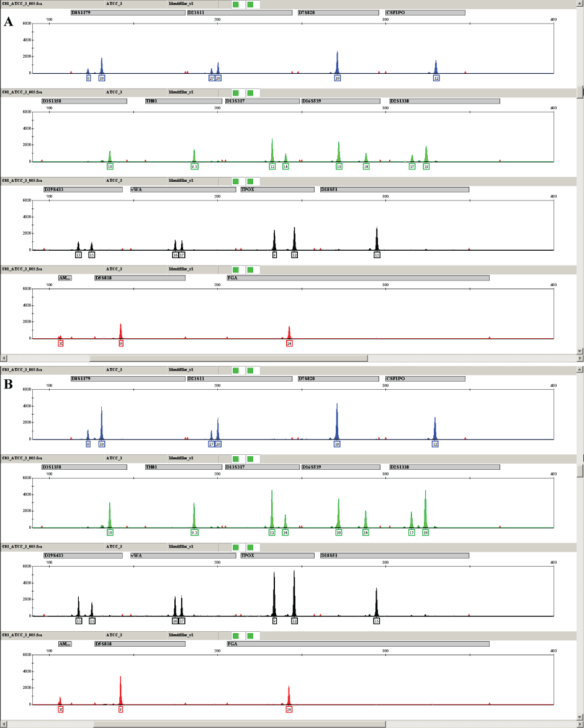Image resolution: width=584 pixels, height=728 pixels.
Task: Click allele 13 label under D19S433, C01 sample
Action: pyautogui.click(x=78, y=255)
